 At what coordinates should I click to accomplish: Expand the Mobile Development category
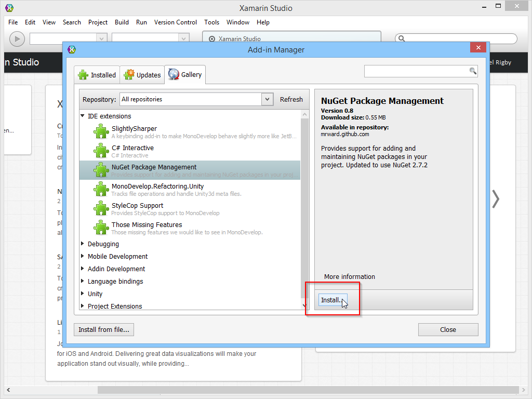coord(83,256)
